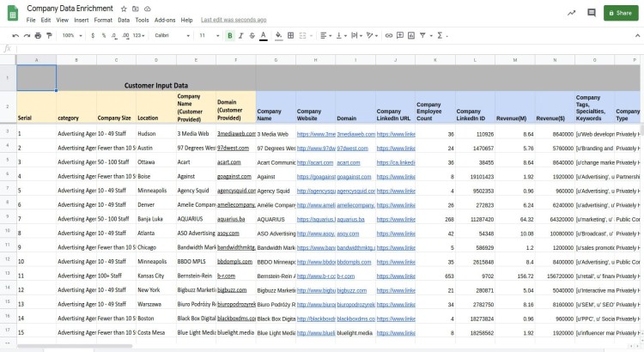Open the Calibri font dropdown

click(x=172, y=36)
